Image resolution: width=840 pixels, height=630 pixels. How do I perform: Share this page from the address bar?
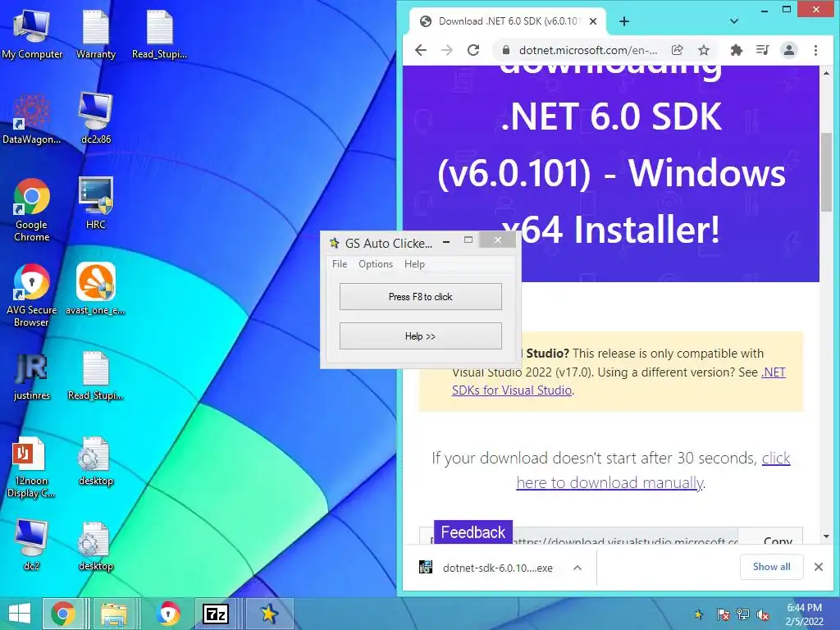pyautogui.click(x=677, y=50)
